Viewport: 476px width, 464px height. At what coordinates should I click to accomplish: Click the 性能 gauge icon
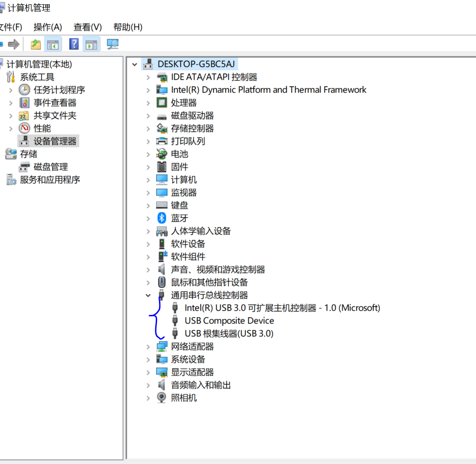pyautogui.click(x=24, y=128)
